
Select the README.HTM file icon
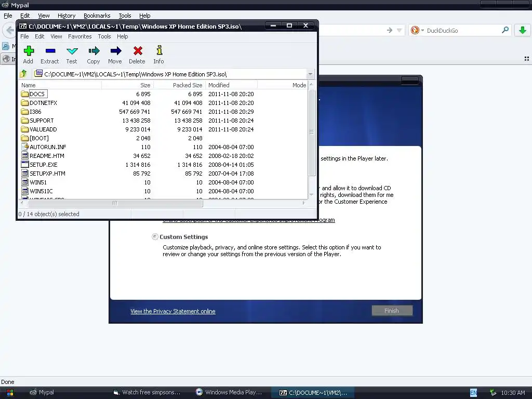(25, 155)
